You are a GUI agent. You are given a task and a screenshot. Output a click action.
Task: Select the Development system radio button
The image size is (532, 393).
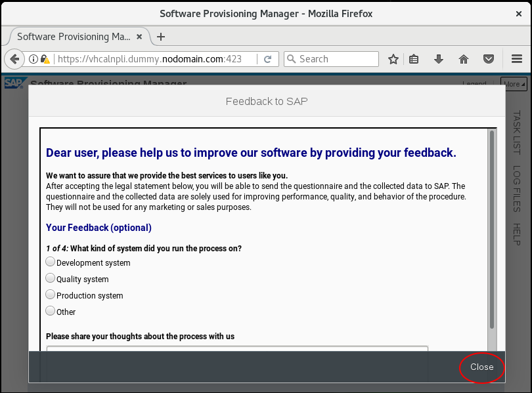(50, 262)
